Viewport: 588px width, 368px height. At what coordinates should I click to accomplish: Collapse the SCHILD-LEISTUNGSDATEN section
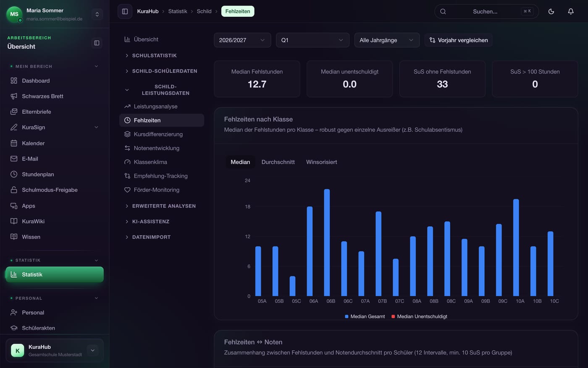162,90
